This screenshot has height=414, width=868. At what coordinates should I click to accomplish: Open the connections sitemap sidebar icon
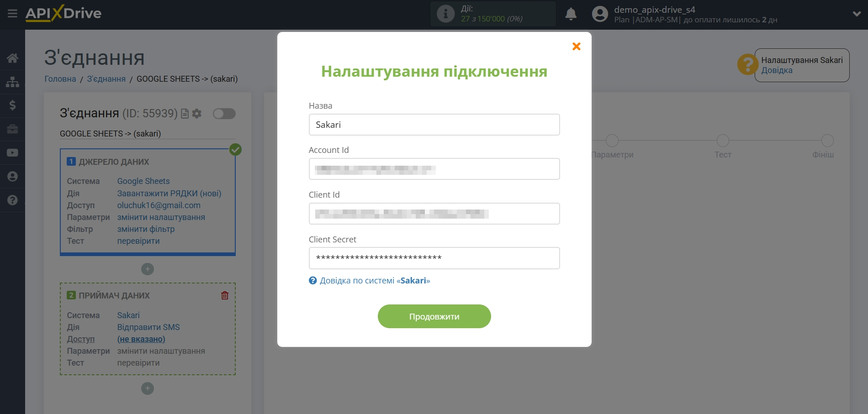coord(12,82)
